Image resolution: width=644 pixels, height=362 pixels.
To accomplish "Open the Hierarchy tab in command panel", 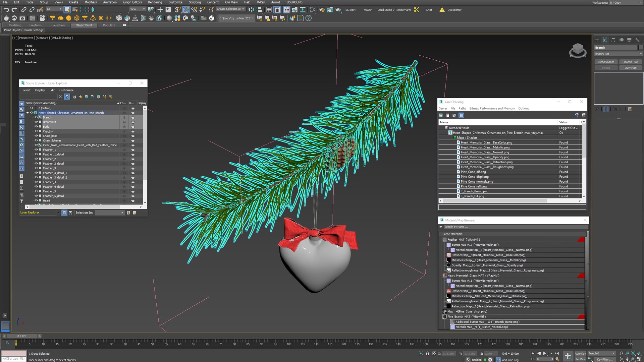I will [613, 40].
